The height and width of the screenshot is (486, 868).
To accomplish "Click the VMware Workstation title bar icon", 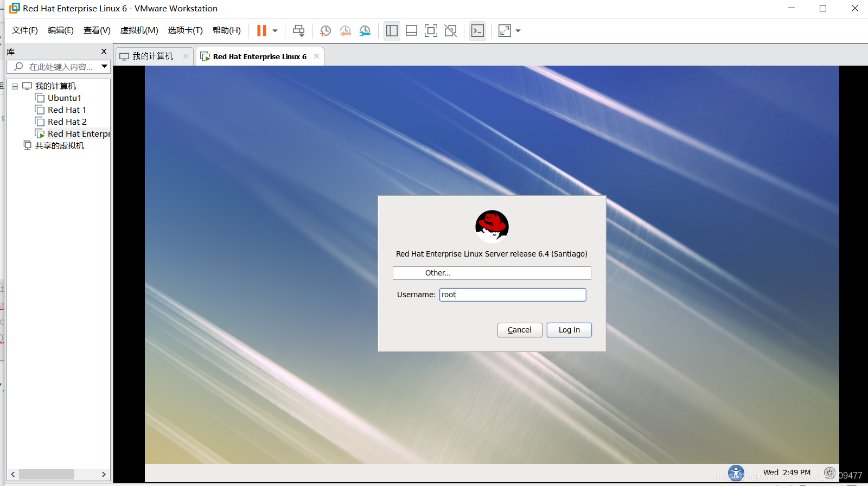I will click(x=14, y=8).
